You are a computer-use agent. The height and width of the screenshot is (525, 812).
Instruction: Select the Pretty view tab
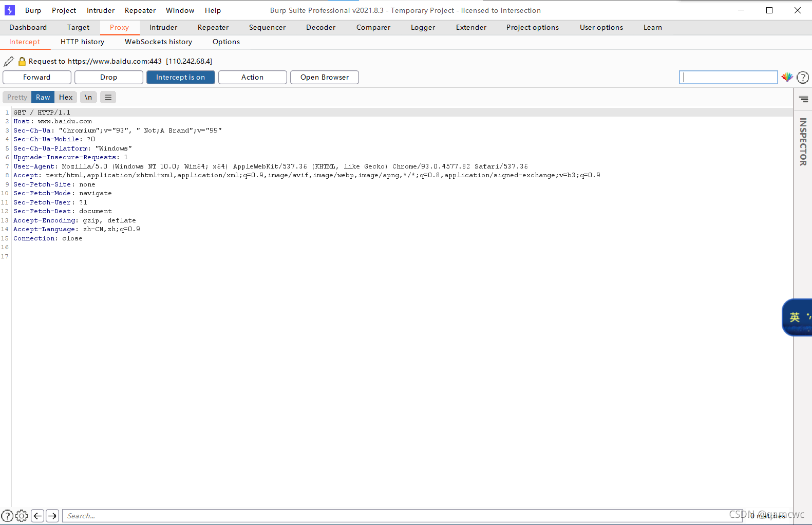17,97
